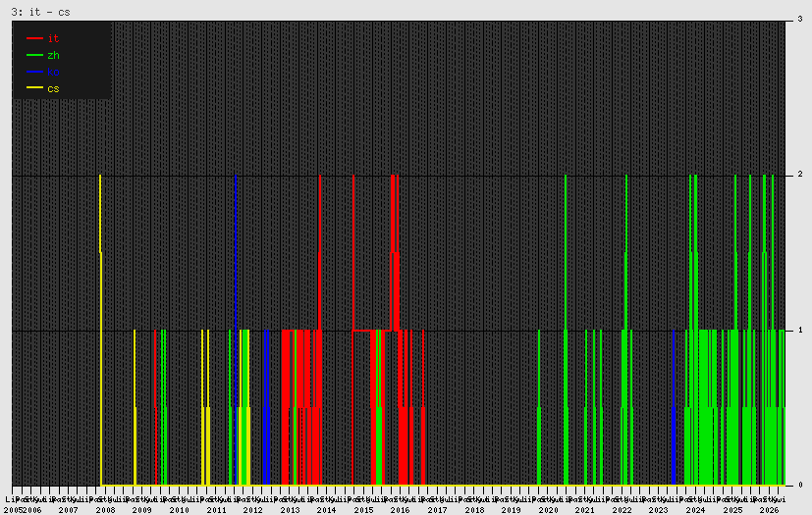Click the red "it" legend line
The width and height of the screenshot is (812, 515).
[x=34, y=38]
